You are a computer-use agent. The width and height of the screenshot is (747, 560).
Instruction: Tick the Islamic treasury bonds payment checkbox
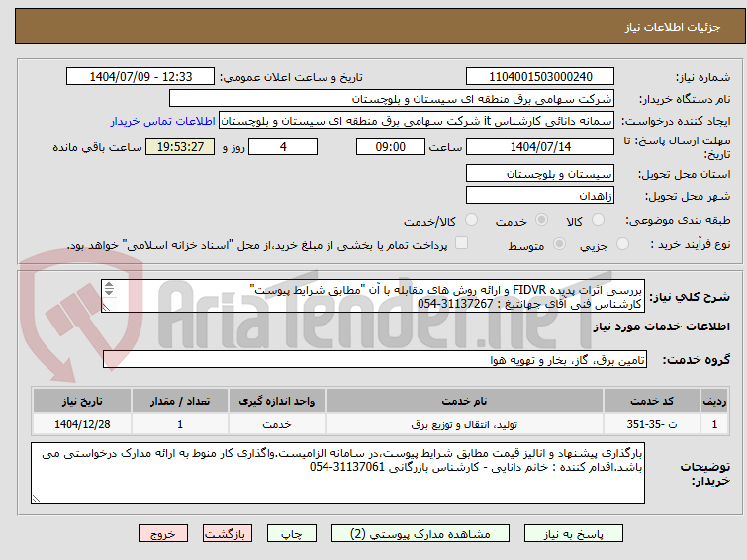[461, 243]
